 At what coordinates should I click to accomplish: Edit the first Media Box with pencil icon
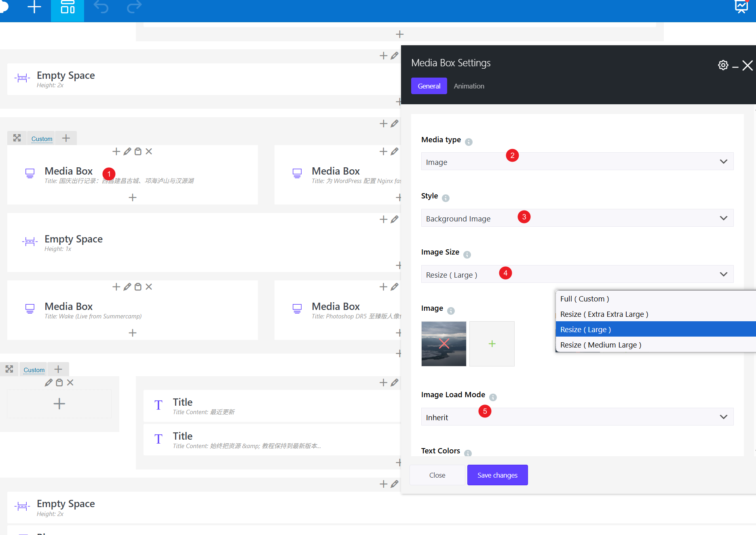click(x=127, y=152)
